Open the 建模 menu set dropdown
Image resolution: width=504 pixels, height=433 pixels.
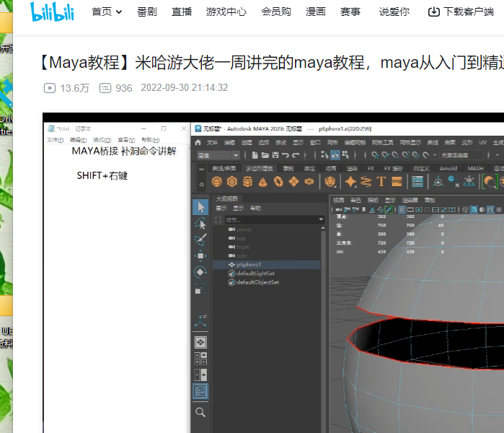point(218,155)
